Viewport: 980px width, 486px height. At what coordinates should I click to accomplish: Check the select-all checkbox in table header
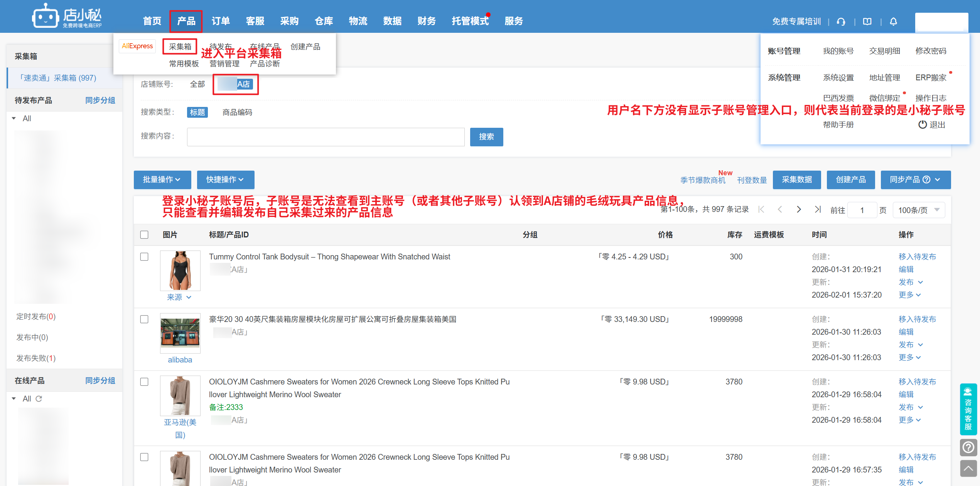tap(144, 235)
